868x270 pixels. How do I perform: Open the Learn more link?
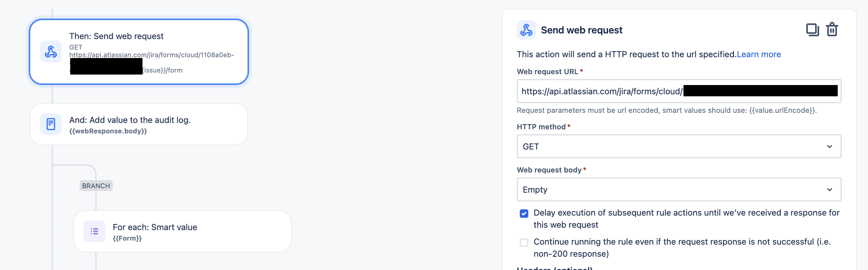point(759,54)
